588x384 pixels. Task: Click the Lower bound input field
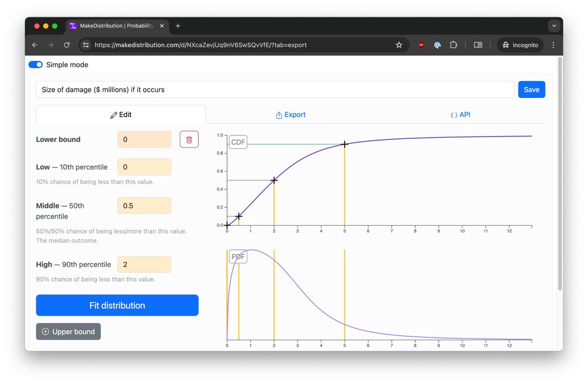point(144,139)
